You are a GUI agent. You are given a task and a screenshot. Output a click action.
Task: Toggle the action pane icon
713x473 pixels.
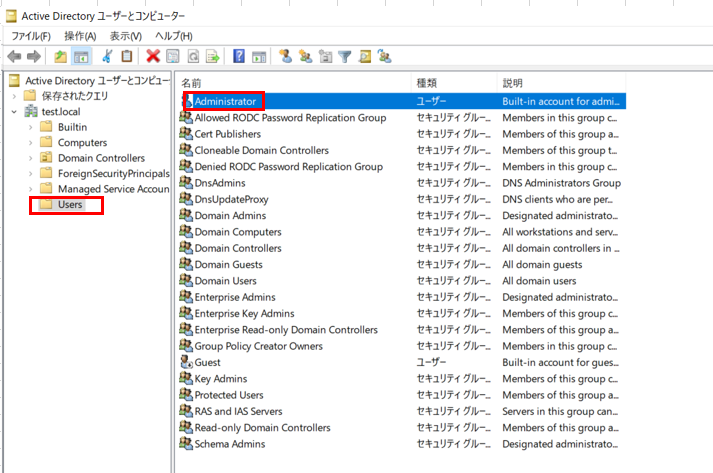(x=259, y=56)
